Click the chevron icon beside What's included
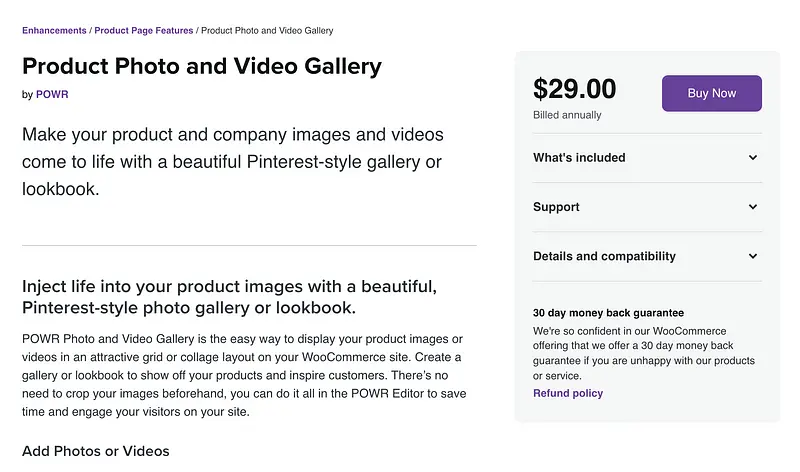 pos(753,158)
